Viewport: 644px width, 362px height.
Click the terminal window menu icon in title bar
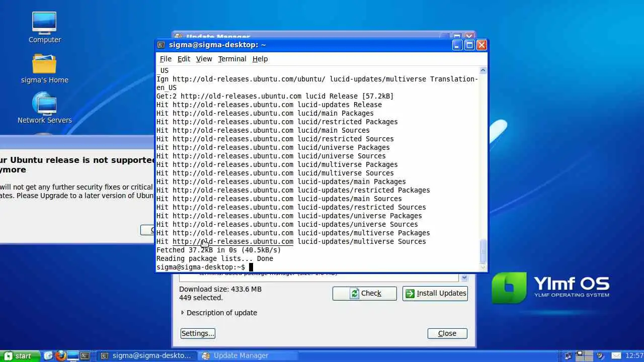coord(161,45)
